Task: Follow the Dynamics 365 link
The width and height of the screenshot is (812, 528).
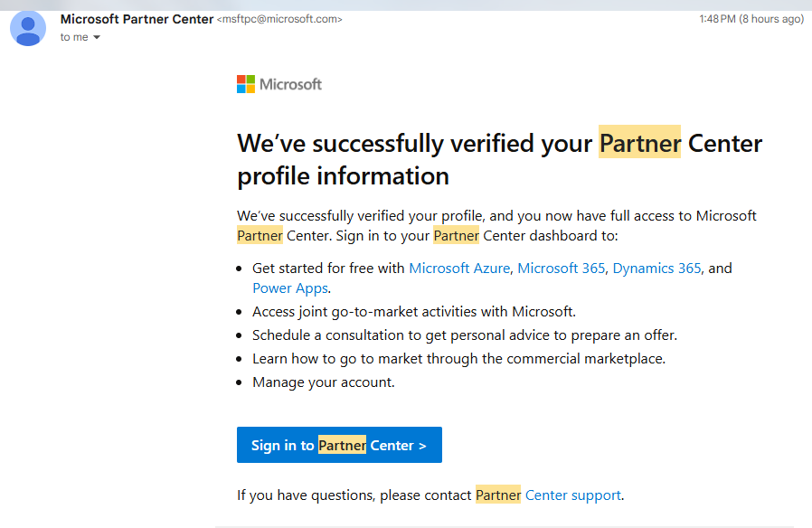Action: [656, 269]
